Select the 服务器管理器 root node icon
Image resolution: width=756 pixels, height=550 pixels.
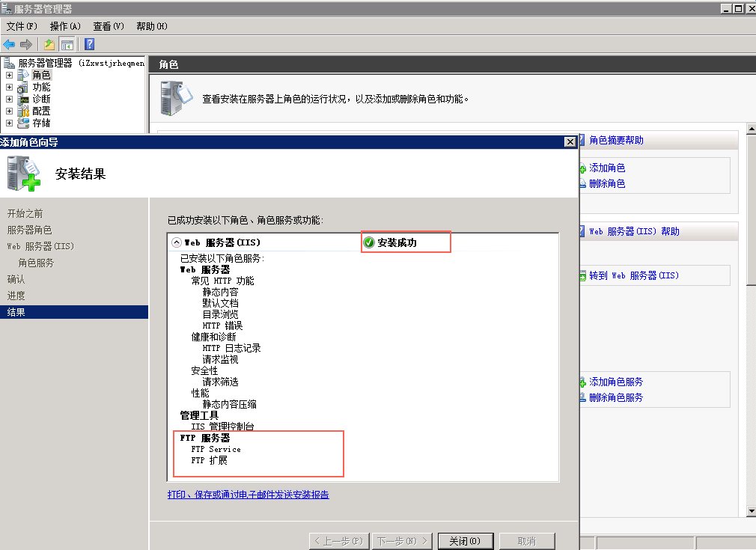point(10,63)
